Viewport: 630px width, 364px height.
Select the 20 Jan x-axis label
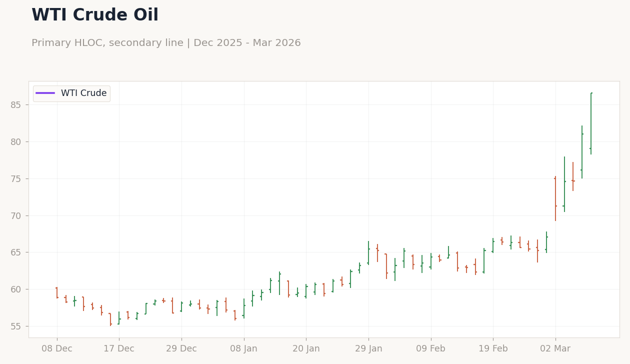pyautogui.click(x=306, y=349)
